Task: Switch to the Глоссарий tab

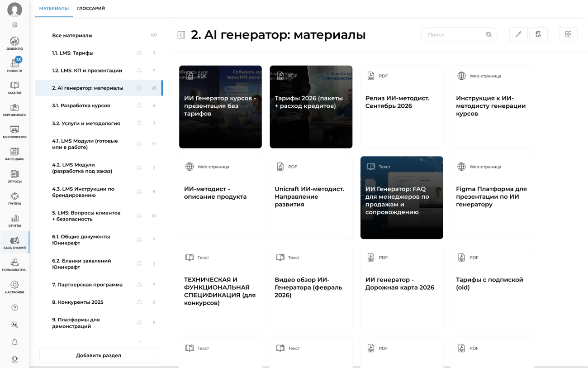Action: pyautogui.click(x=91, y=8)
